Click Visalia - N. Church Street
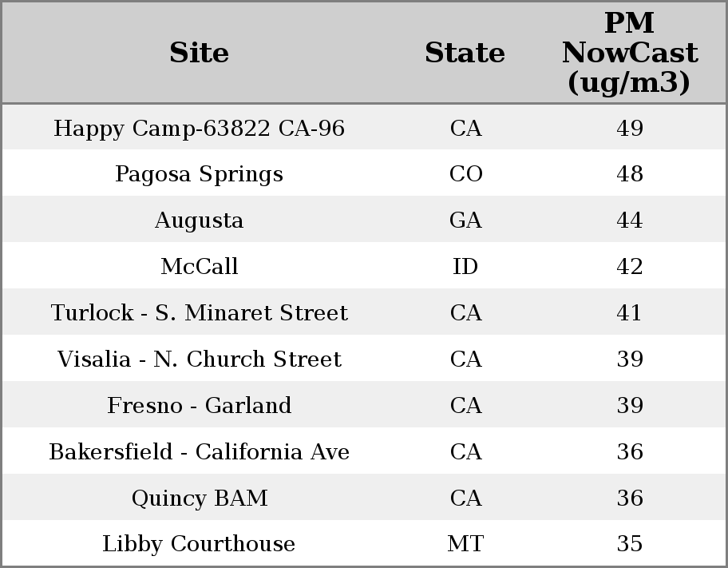This screenshot has height=568, width=728. click(199, 359)
